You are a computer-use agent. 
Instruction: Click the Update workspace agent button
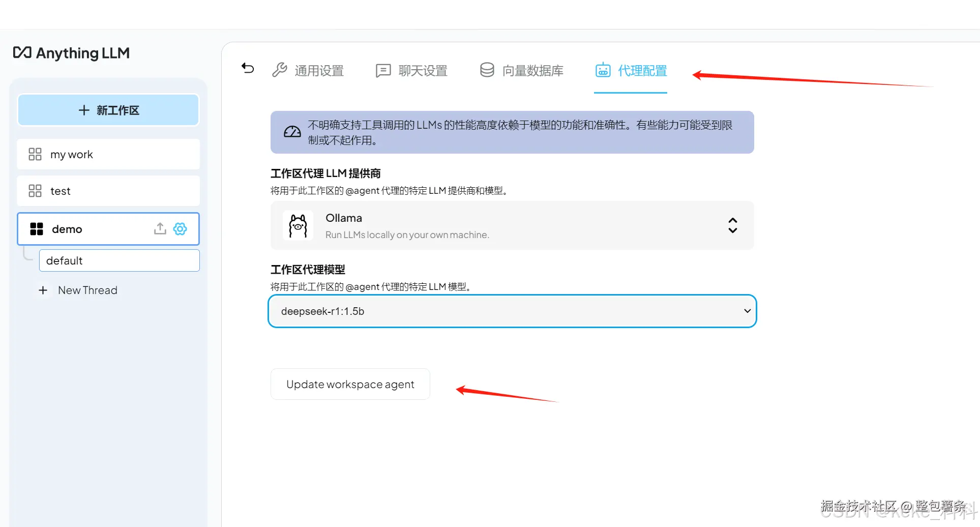point(350,384)
